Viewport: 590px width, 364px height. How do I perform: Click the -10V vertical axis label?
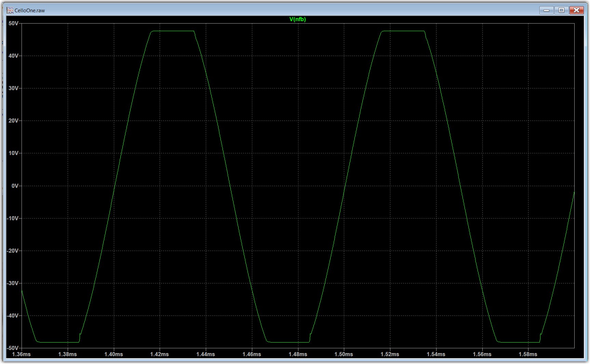tap(13, 218)
